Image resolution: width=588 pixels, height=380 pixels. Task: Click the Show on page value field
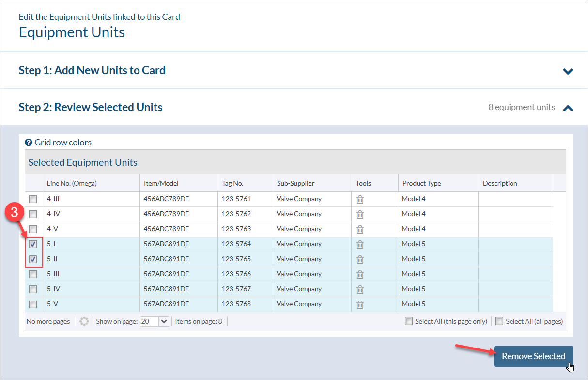pyautogui.click(x=149, y=321)
